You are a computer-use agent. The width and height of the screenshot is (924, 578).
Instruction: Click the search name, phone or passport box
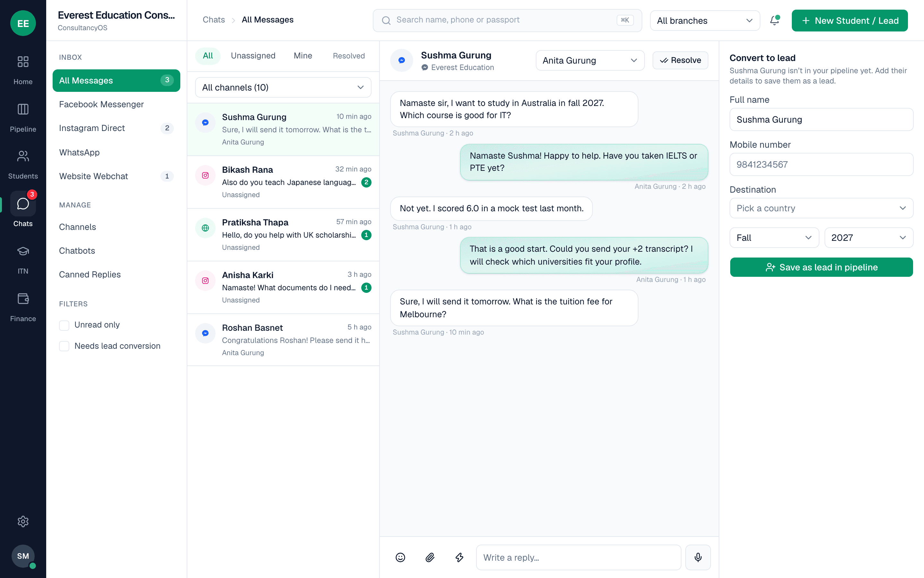508,20
